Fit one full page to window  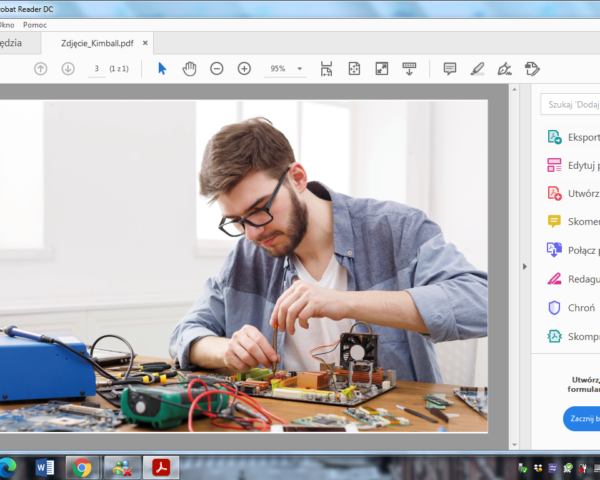[354, 69]
